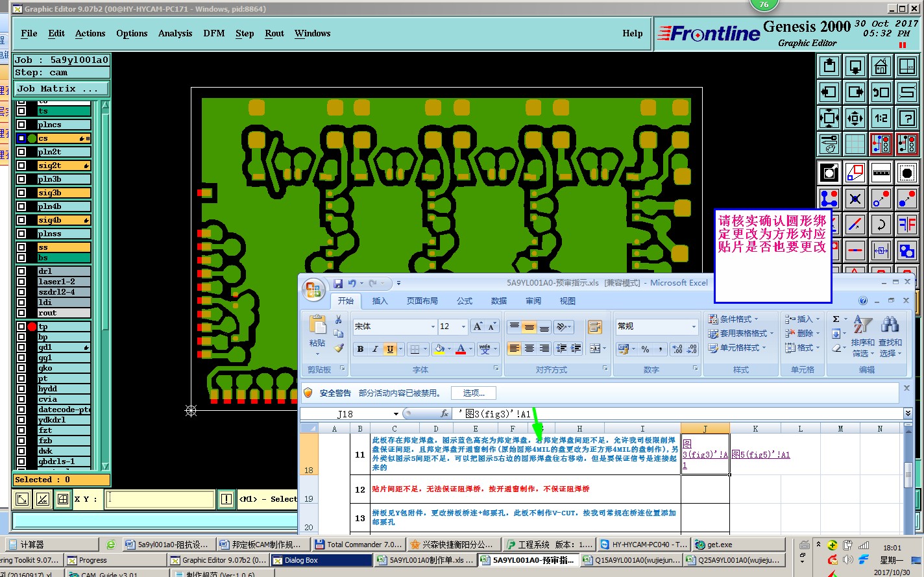Expand the Excel formula bar chevron
The width and height of the screenshot is (924, 577).
click(908, 413)
